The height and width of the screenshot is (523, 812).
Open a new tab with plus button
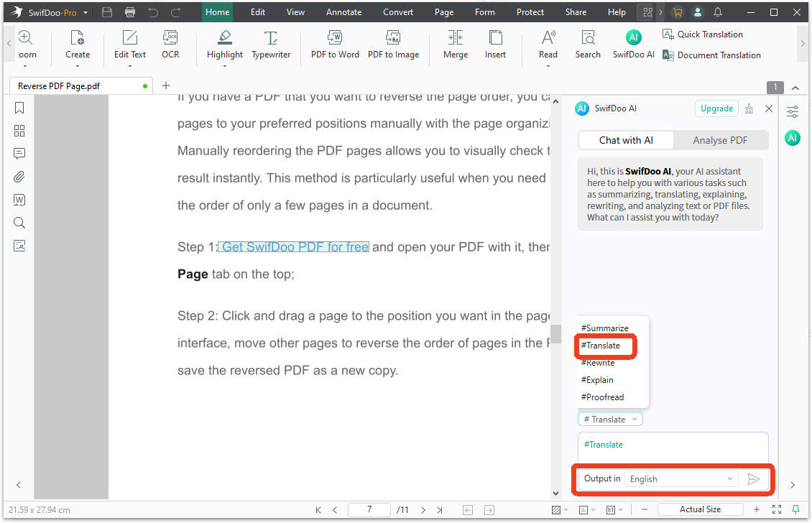tap(166, 85)
